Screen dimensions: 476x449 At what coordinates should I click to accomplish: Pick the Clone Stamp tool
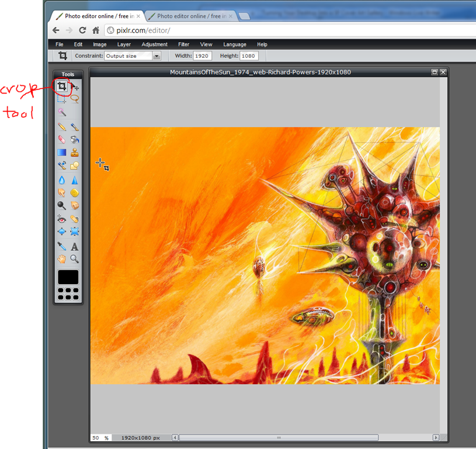click(75, 153)
